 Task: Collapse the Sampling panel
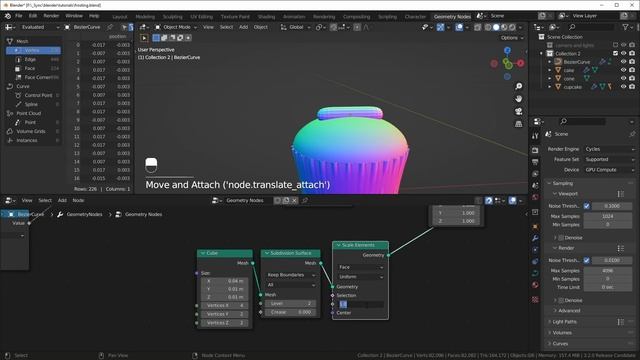coord(562,184)
